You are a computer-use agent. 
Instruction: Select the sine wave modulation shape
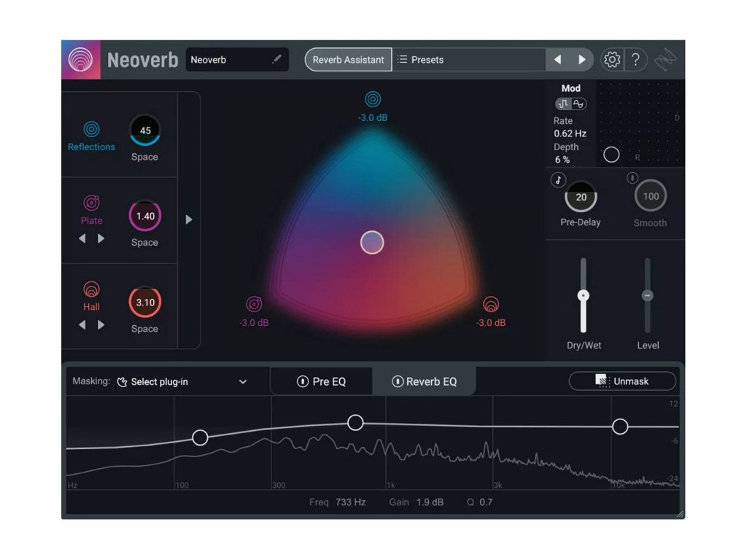point(578,104)
